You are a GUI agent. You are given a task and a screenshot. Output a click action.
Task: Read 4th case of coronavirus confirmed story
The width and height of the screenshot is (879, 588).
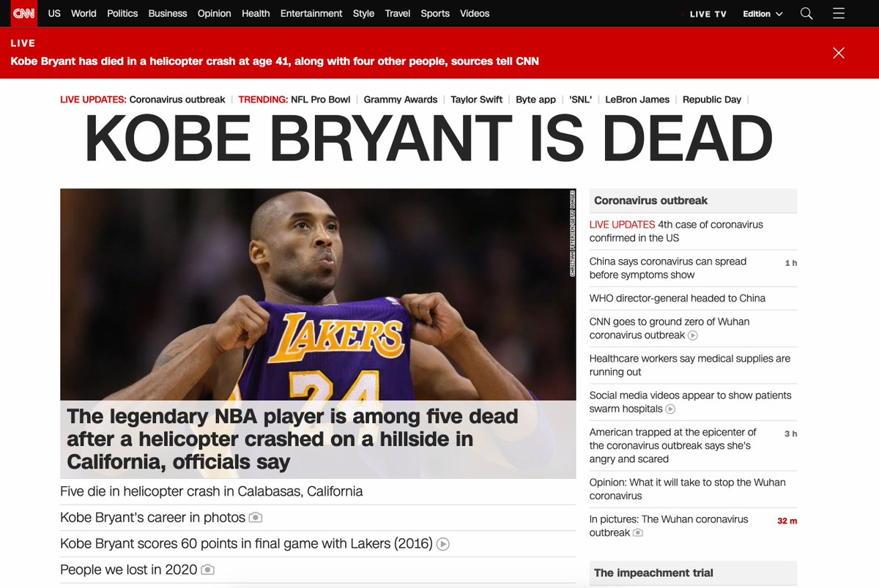[676, 231]
